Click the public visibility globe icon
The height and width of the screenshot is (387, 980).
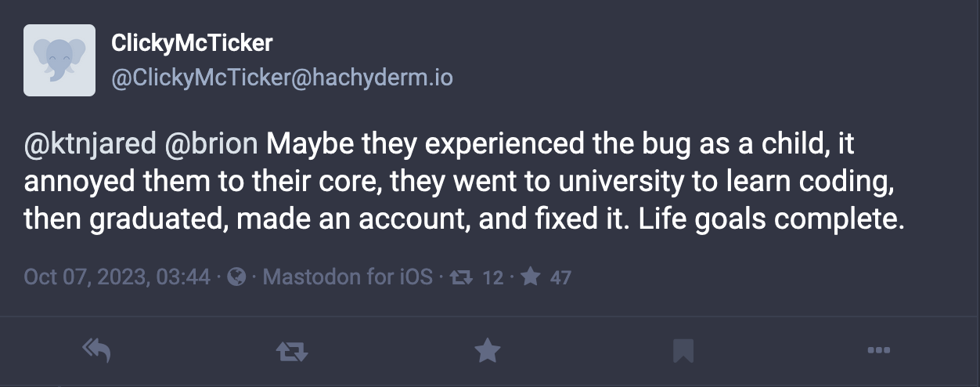236,277
